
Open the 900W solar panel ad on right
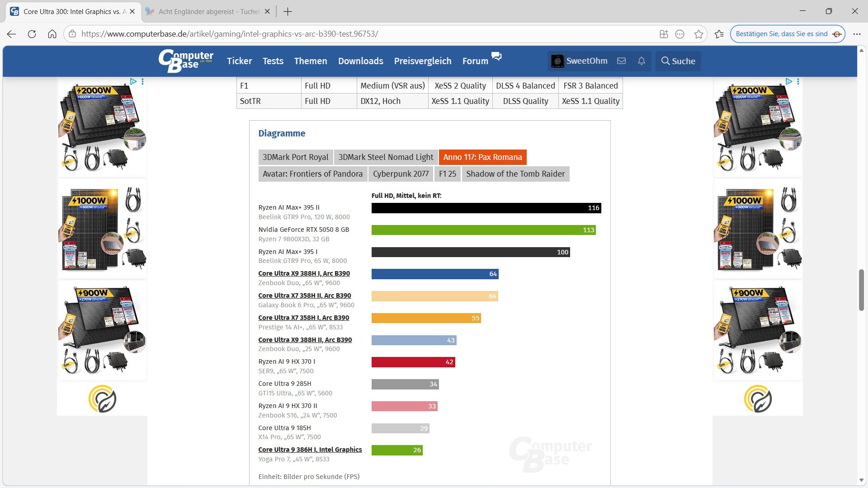[x=758, y=330]
